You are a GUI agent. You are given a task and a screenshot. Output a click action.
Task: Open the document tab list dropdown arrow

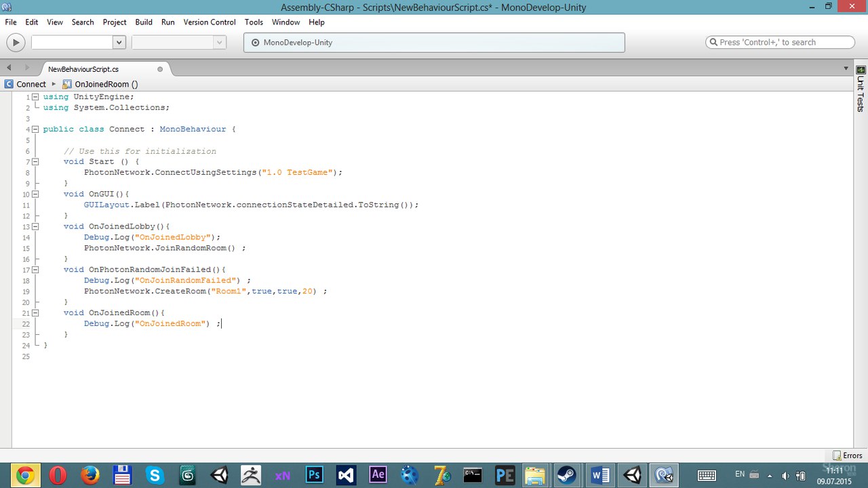pos(846,68)
